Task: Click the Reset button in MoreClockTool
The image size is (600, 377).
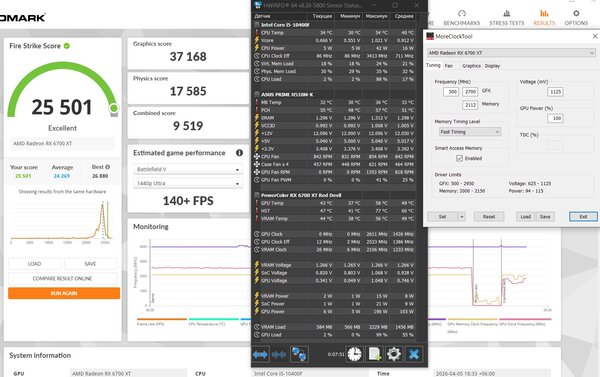Action: point(489,217)
